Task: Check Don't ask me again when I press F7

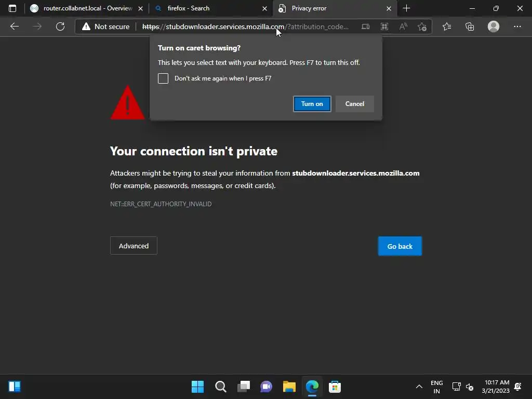Action: (x=163, y=78)
